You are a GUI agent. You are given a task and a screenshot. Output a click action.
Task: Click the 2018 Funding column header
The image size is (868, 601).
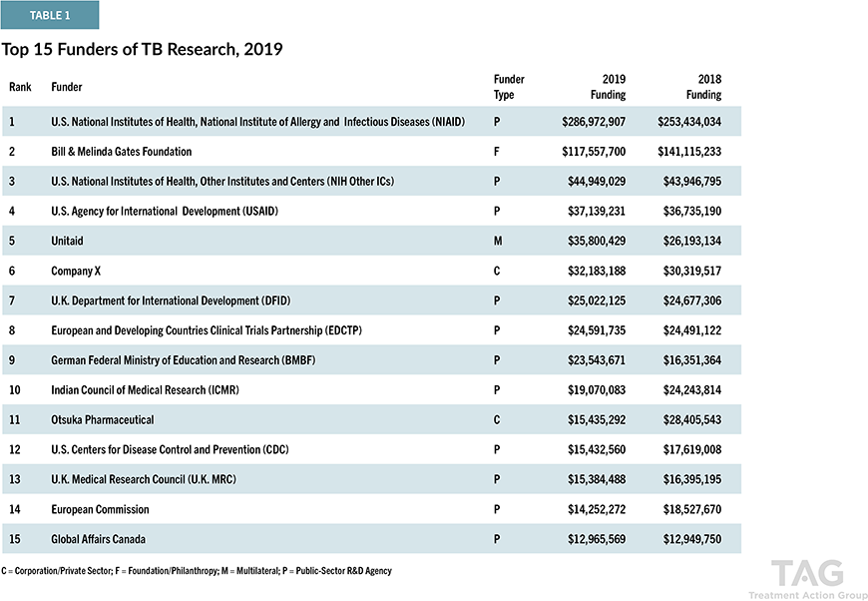tap(703, 87)
